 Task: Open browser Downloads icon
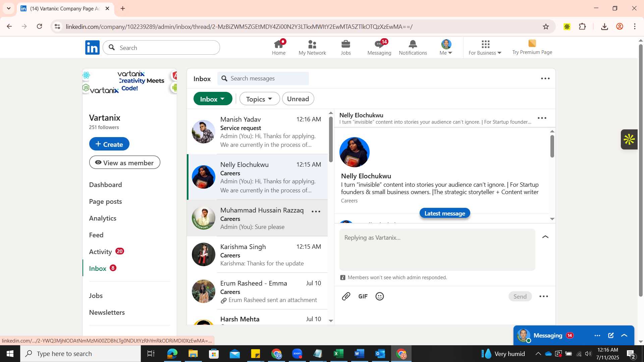point(604,26)
